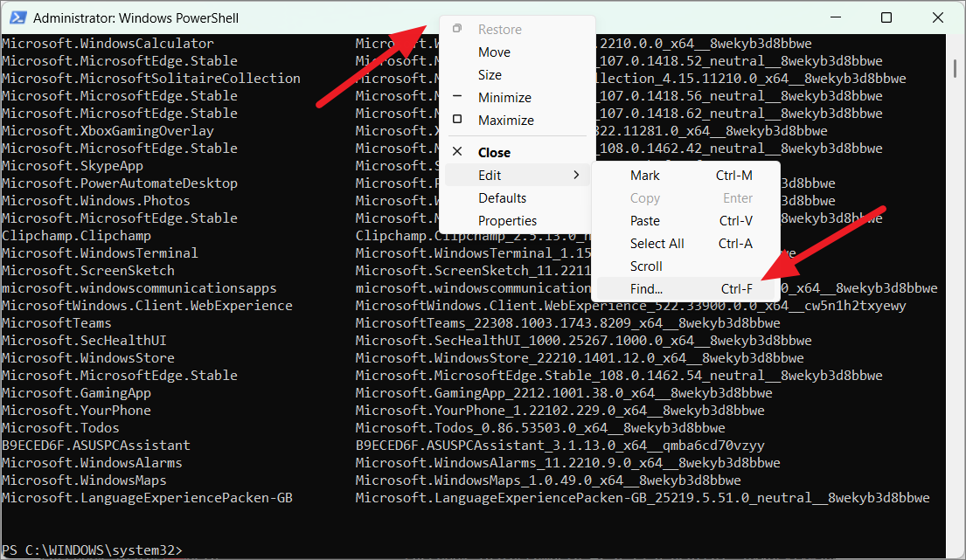Click 'Microsoft.WindowsTerminal' in the name column
The image size is (966, 560).
[100, 253]
